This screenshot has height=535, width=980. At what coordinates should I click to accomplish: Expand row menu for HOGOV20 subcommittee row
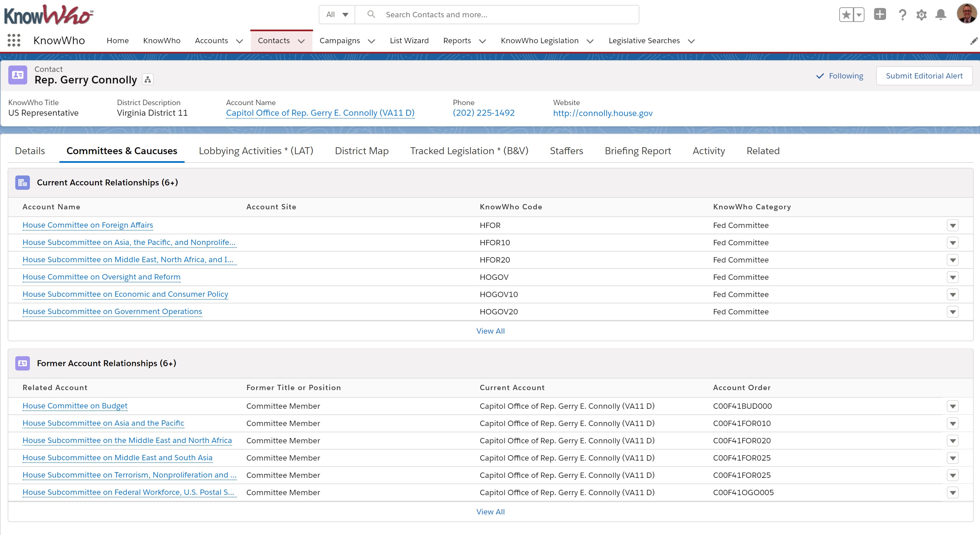point(952,312)
